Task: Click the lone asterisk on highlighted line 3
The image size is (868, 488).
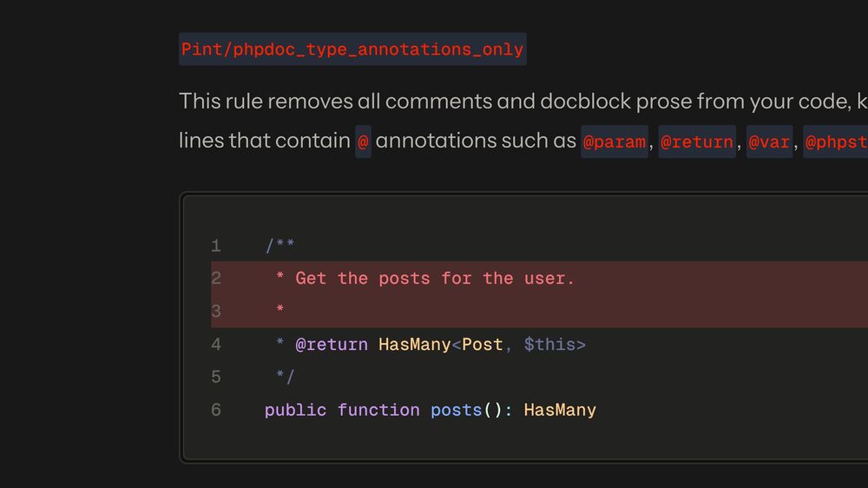Action: (x=280, y=311)
